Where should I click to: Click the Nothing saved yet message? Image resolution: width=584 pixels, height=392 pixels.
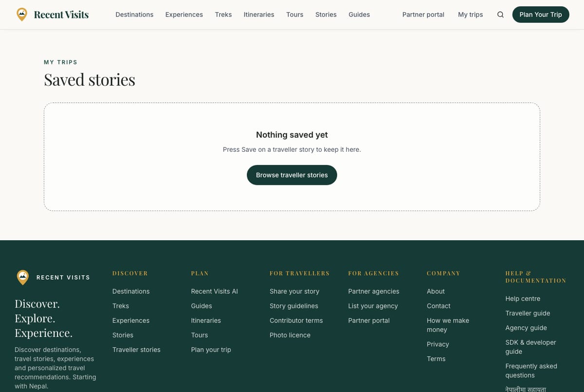pos(292,135)
